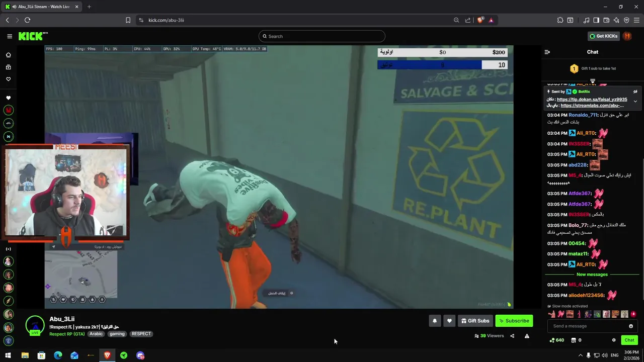Open Microsoft Edge from taskbar

[x=58, y=355]
